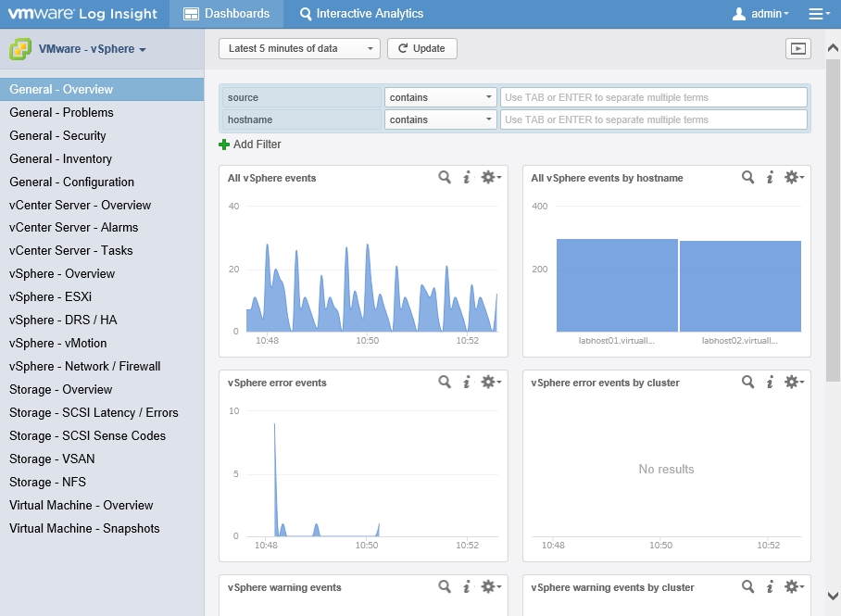Switch to the Dashboards tab
This screenshot has width=841, height=616.
tap(226, 14)
